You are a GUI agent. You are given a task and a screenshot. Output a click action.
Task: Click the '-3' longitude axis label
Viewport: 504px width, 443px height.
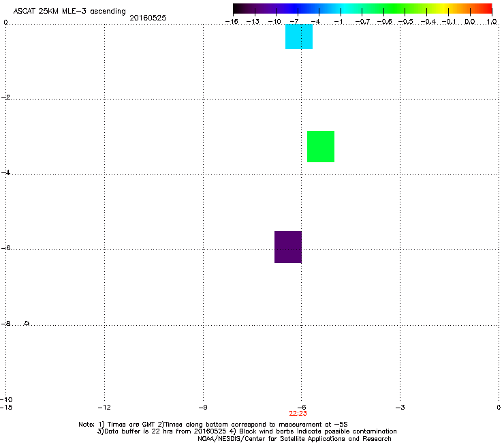[x=400, y=408]
